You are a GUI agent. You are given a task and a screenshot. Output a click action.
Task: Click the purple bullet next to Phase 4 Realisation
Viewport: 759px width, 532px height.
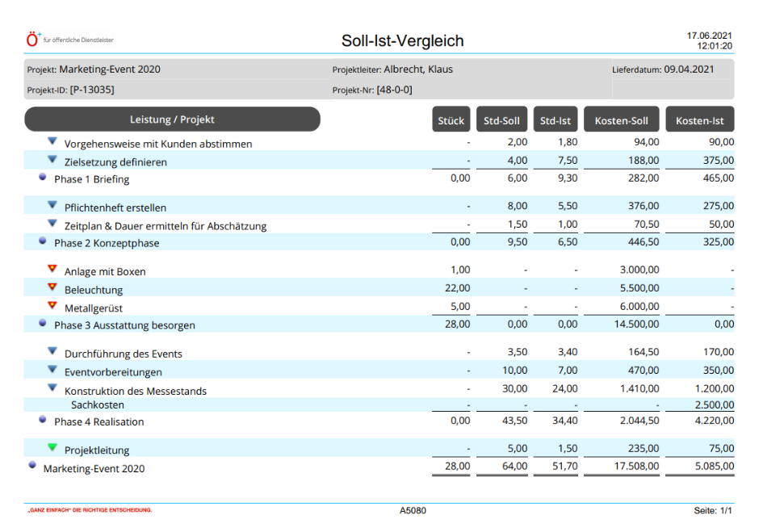click(43, 419)
